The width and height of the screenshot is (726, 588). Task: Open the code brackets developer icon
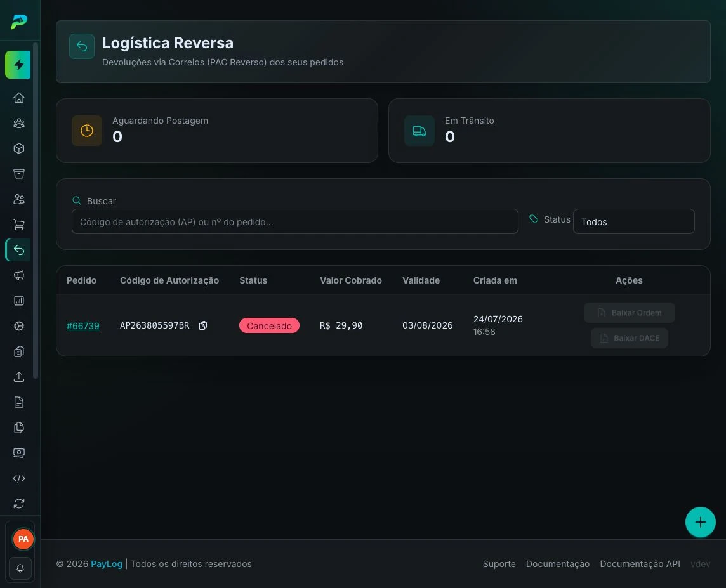[x=19, y=478]
